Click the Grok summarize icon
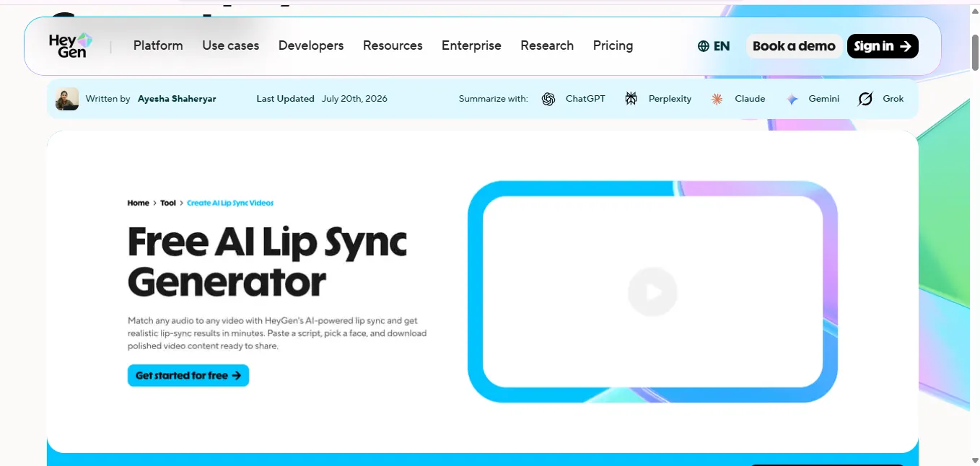 point(865,99)
